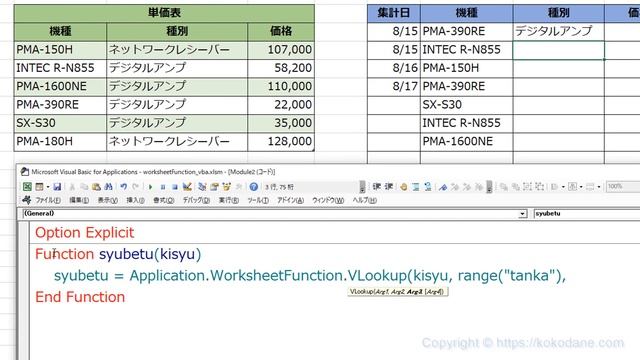Screen dimensions: 640x360
Task: Toggle bookmark with the blue flag icon
Action: pos(443,187)
